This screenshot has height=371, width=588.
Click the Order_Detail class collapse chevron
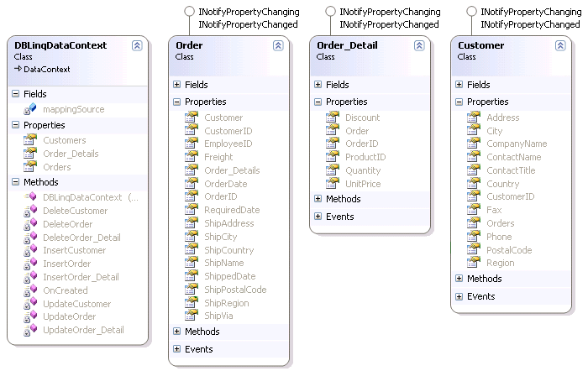(x=419, y=45)
